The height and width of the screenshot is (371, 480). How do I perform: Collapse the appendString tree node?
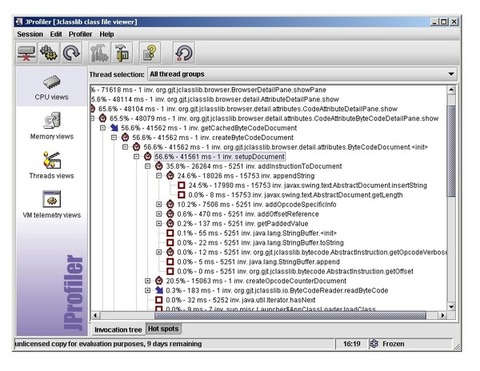click(x=159, y=176)
